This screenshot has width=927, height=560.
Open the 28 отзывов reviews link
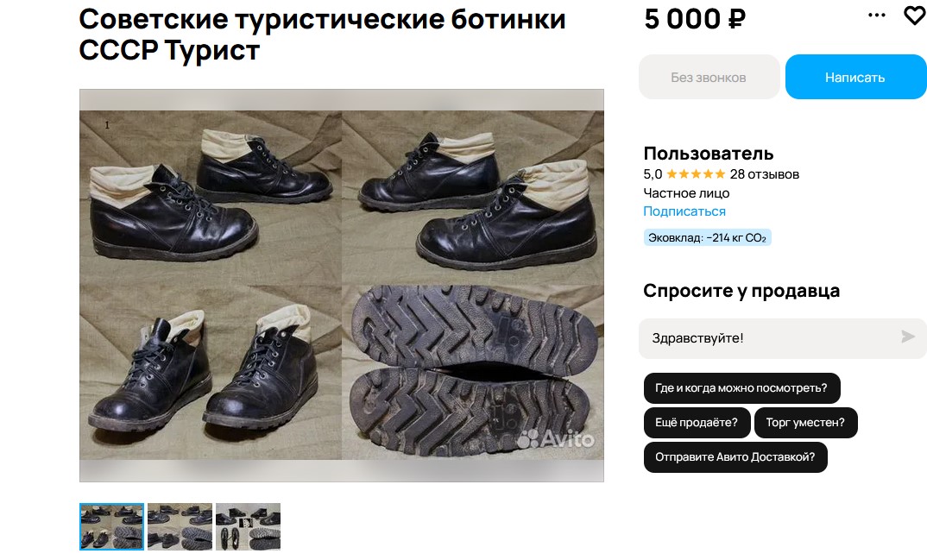click(765, 174)
